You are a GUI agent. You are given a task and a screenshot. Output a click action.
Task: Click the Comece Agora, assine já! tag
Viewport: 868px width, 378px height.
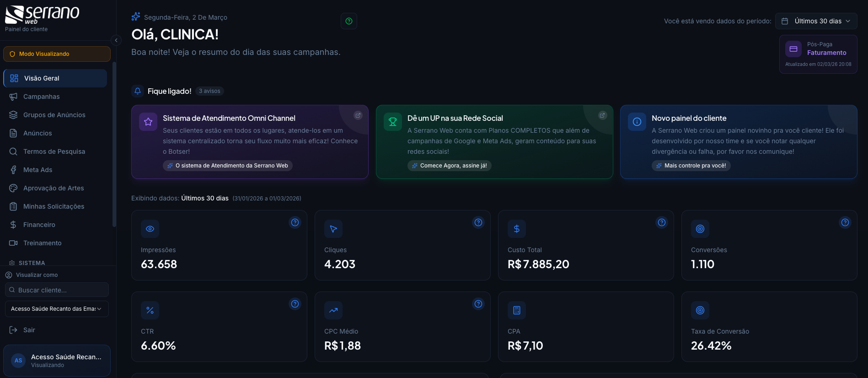[x=449, y=166]
